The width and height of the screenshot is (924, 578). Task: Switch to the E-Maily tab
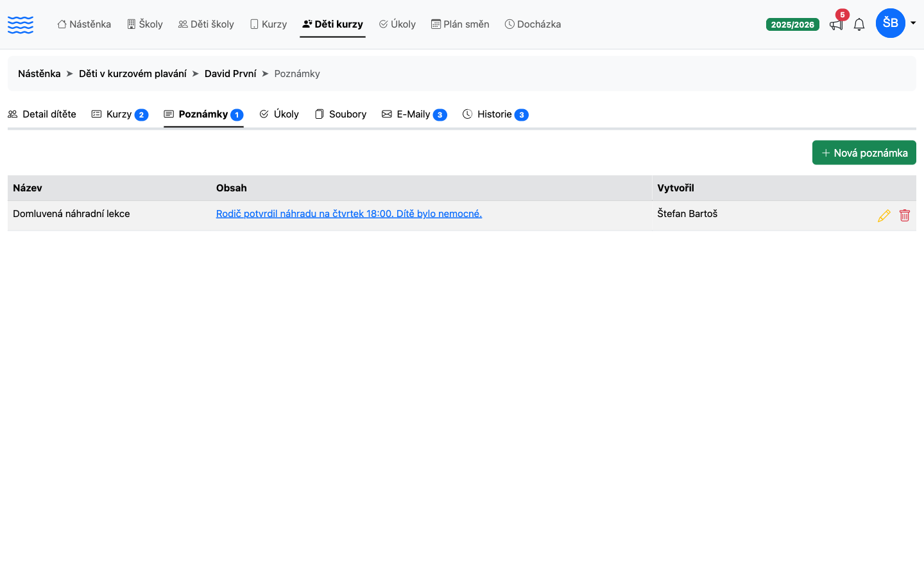tap(415, 114)
